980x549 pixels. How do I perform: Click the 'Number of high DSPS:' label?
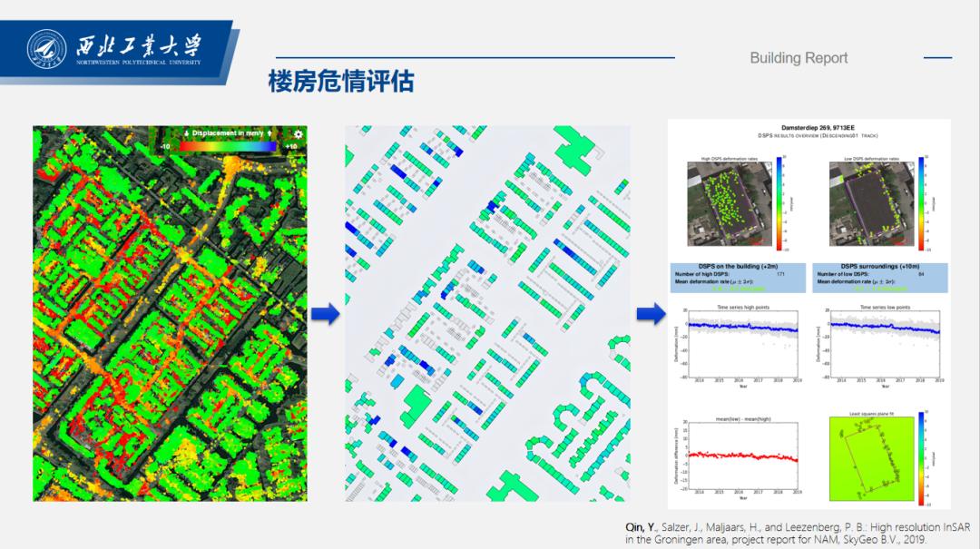coord(701,274)
